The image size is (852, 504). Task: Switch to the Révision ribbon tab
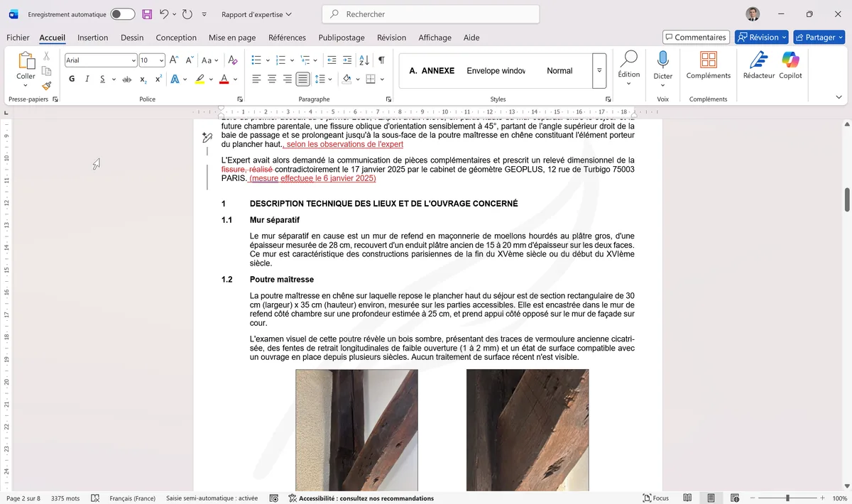391,37
